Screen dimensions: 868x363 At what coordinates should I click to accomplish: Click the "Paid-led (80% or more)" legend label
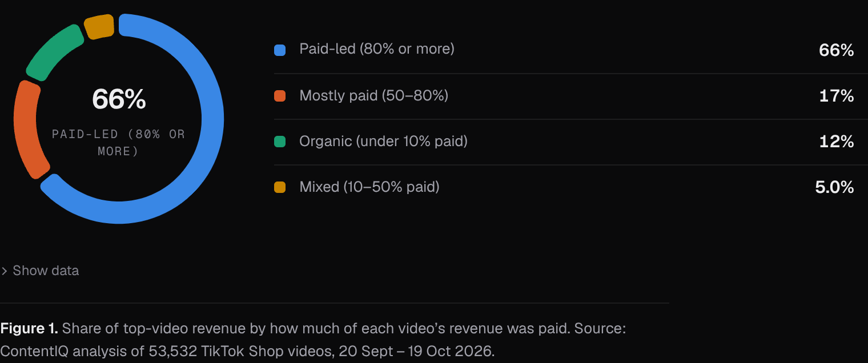[377, 49]
